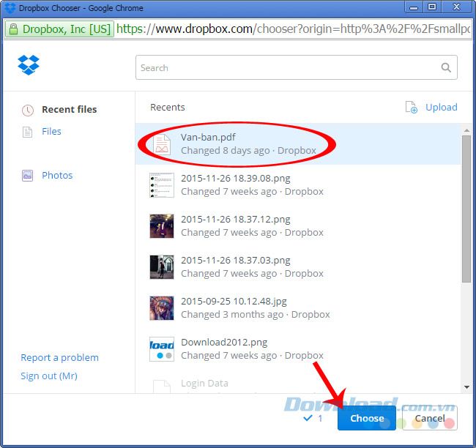Click the file list scrollbar thumb
Viewport: 476px width, 448px height.
click(466, 209)
